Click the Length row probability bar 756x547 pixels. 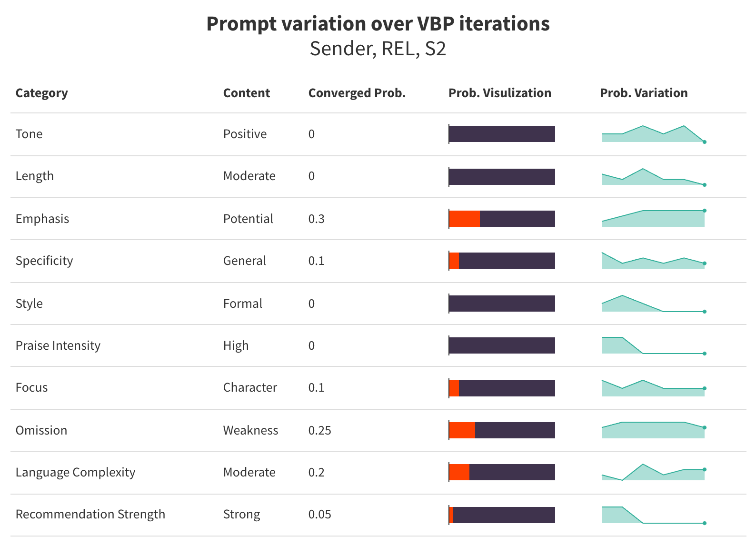tap(502, 177)
